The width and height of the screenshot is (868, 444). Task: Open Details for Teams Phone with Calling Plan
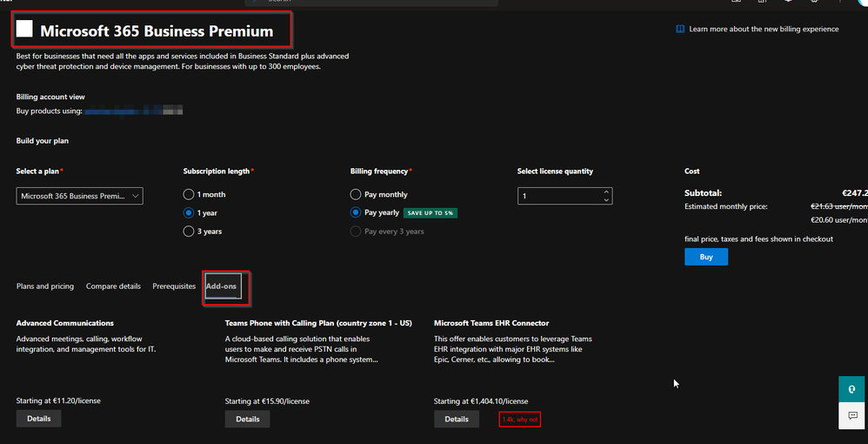[x=248, y=419]
